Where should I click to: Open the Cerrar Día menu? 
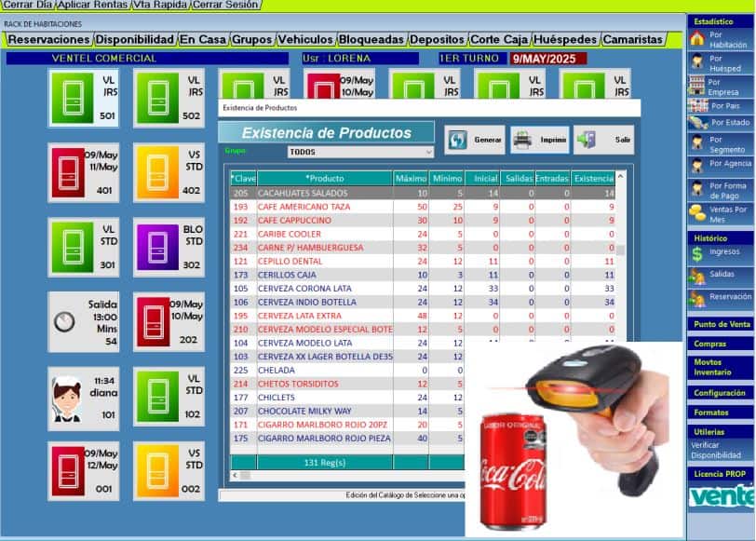[27, 5]
